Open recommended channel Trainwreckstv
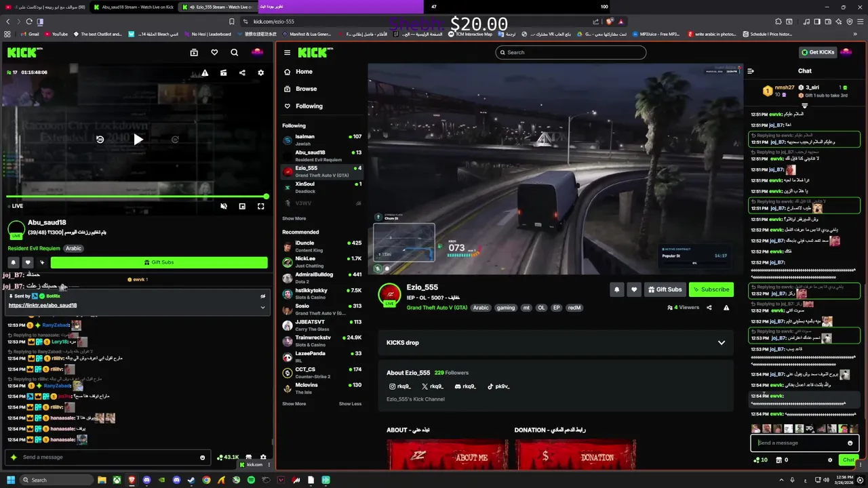This screenshot has width=868, height=488. [322, 340]
